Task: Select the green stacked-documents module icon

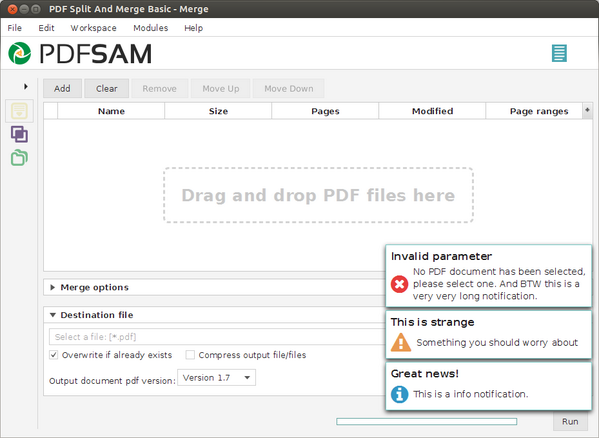Action: click(19, 158)
